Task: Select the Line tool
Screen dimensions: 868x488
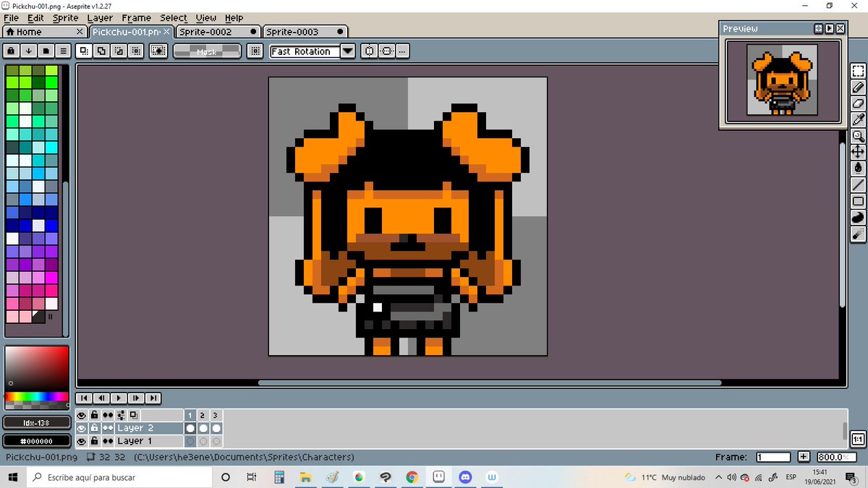Action: (858, 184)
